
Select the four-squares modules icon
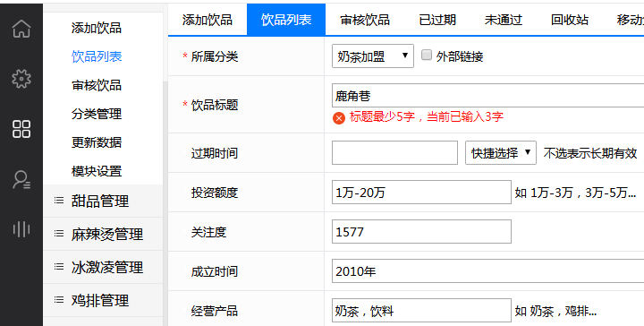[x=21, y=129]
